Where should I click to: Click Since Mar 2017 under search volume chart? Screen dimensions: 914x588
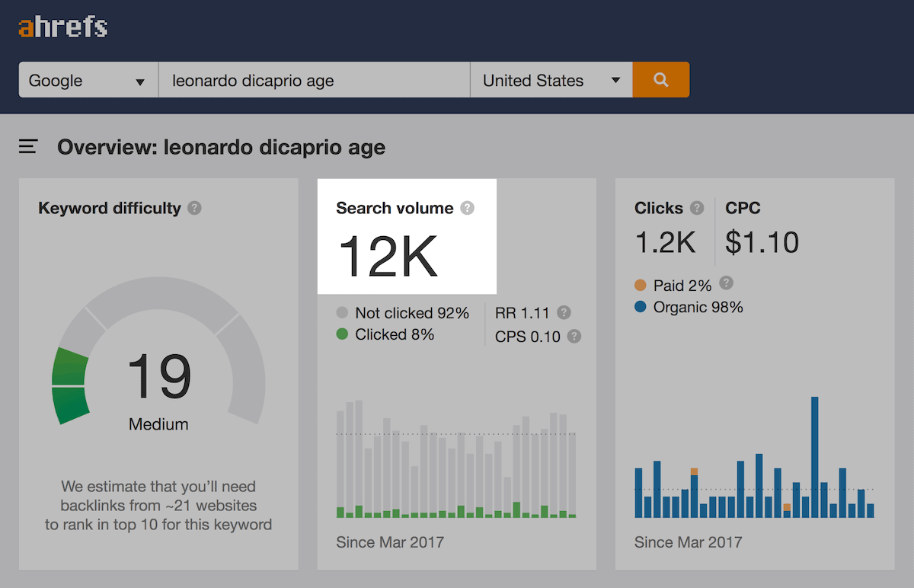(390, 542)
